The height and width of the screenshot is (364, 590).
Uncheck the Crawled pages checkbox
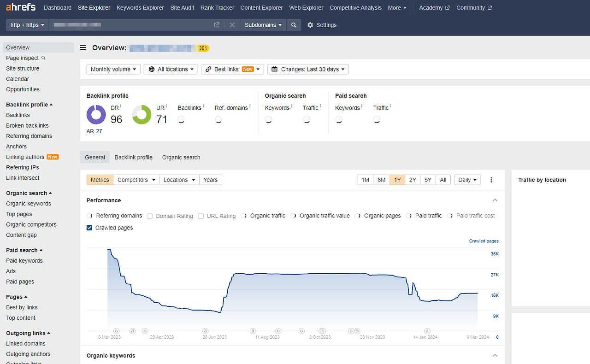[89, 228]
